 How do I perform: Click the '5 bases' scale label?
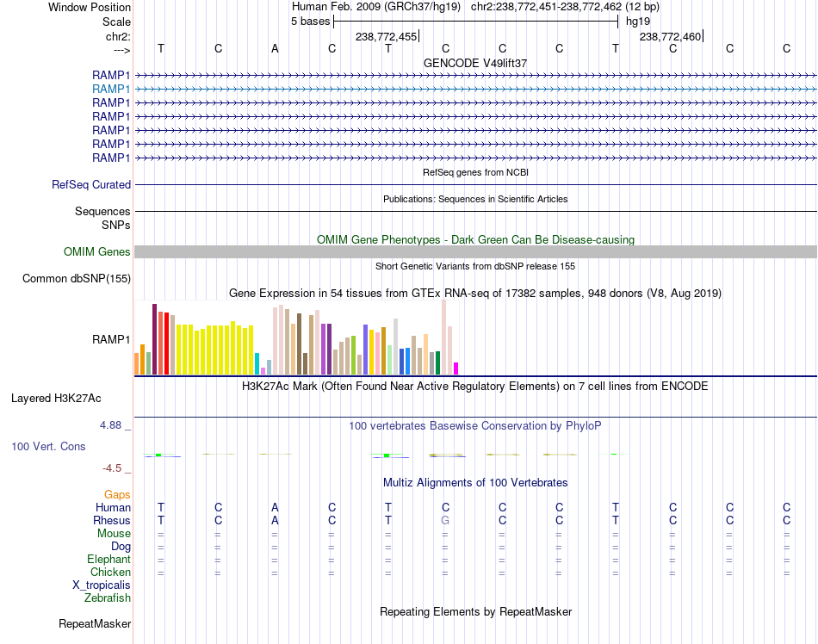coord(310,22)
